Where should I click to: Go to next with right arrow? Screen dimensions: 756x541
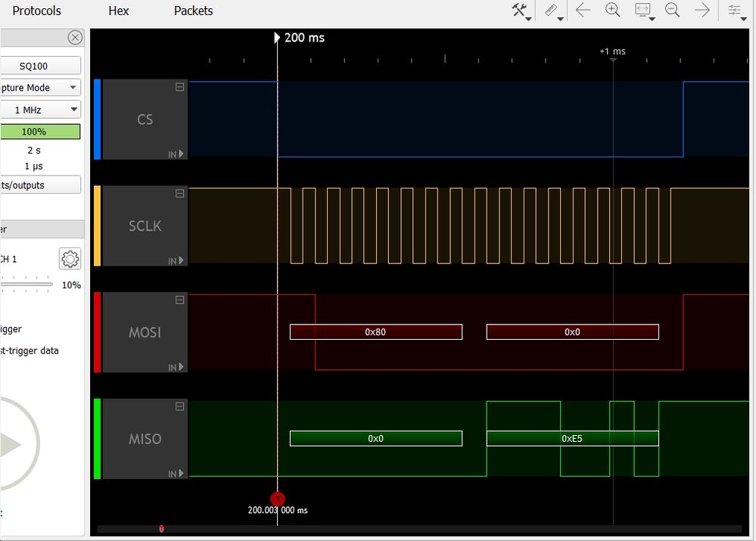coord(702,10)
